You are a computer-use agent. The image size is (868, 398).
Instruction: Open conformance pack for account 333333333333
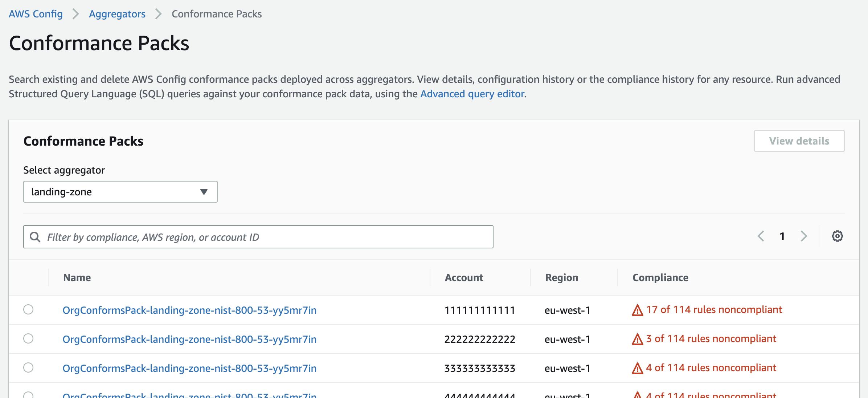(189, 368)
